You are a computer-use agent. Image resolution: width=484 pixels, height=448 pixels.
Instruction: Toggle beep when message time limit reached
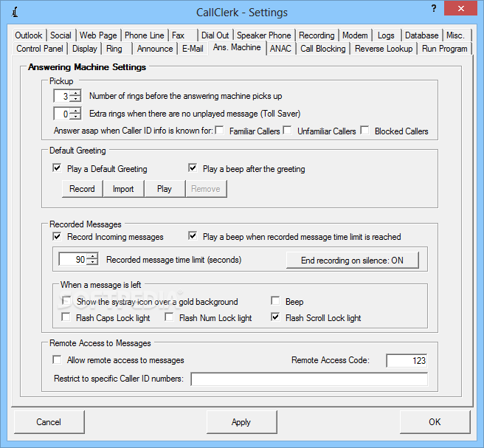point(193,236)
